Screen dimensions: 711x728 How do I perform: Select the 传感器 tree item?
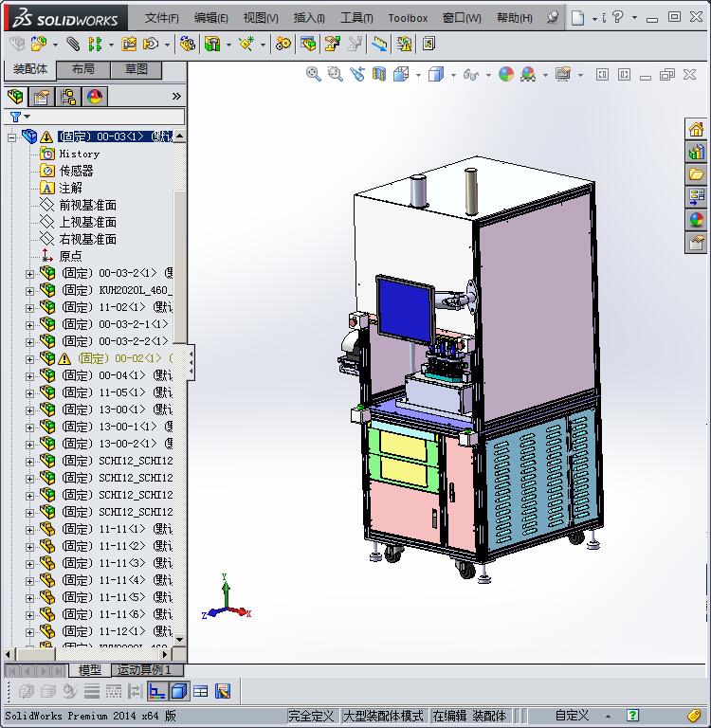coord(76,171)
